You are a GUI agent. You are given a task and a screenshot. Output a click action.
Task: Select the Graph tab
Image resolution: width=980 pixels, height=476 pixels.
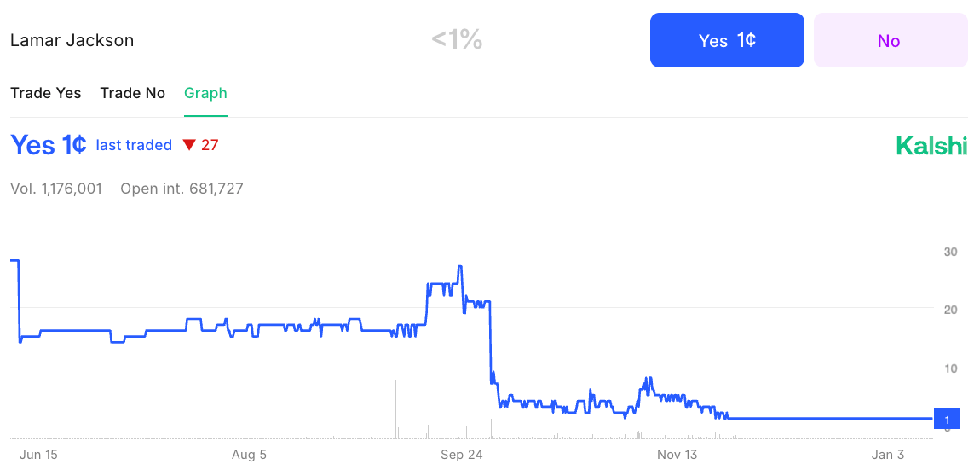pyautogui.click(x=205, y=93)
